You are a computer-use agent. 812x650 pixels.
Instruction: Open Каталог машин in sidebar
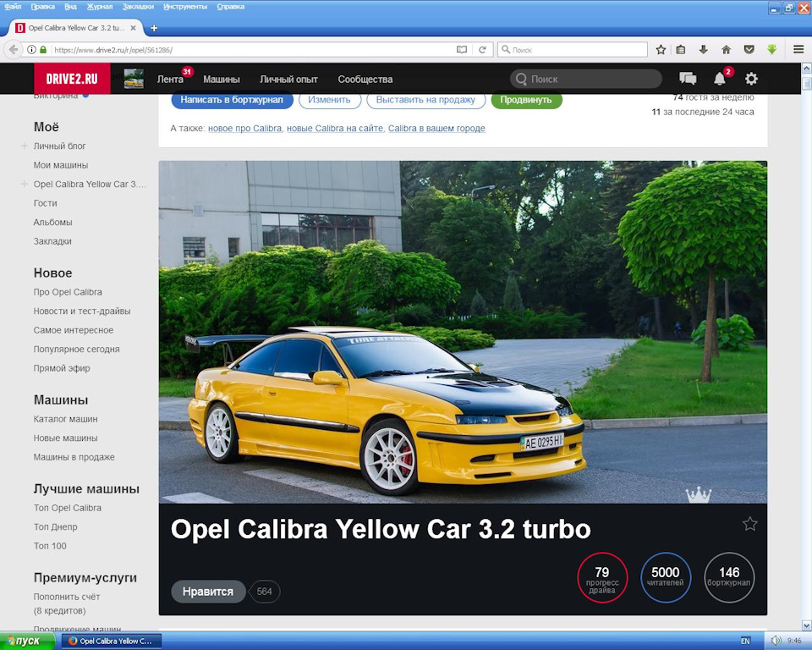tap(66, 419)
